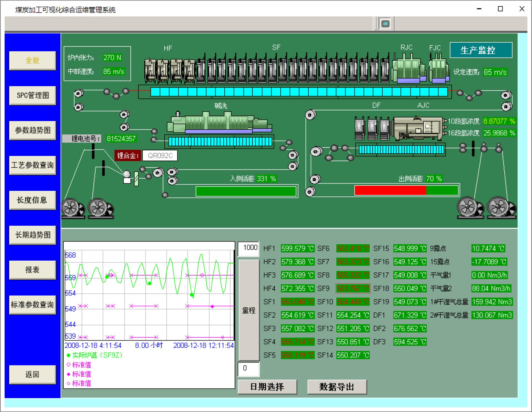Open 工艺参数查询 from sidebar

click(x=32, y=165)
